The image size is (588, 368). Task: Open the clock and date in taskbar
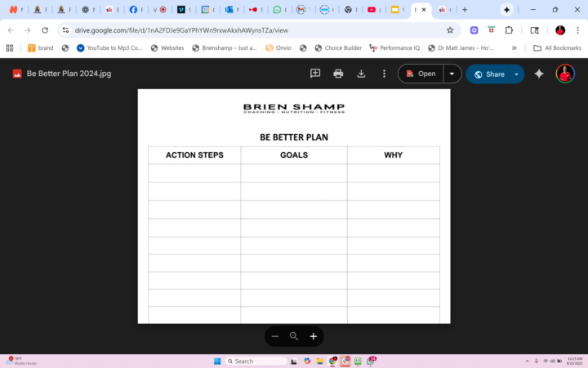click(574, 361)
